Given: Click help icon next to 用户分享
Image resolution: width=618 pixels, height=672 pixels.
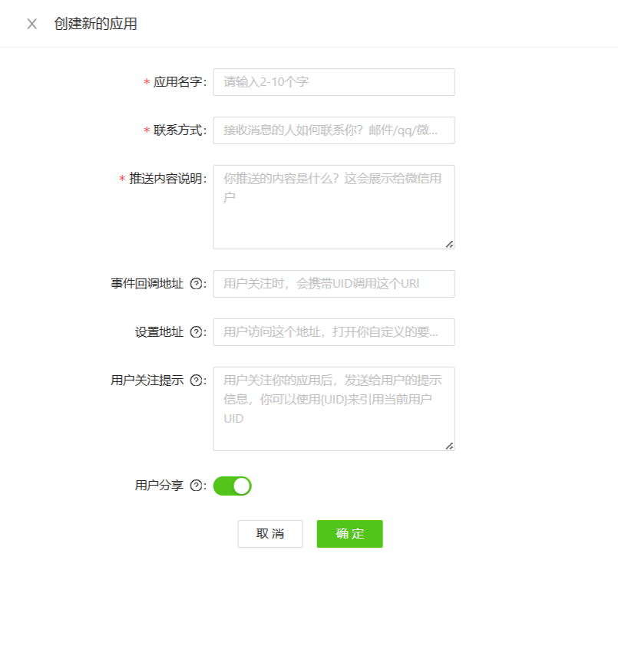Looking at the screenshot, I should coord(196,486).
